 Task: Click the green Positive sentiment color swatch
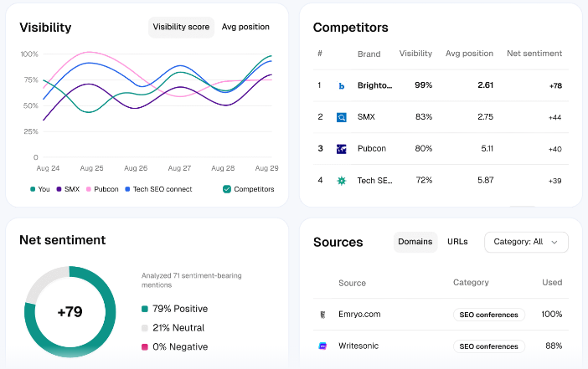tap(145, 309)
